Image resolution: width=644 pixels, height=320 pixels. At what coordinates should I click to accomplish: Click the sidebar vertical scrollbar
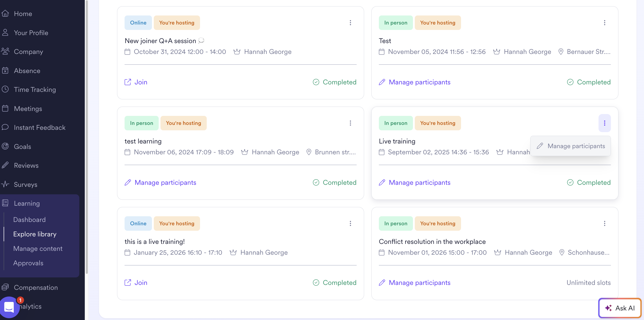87,137
